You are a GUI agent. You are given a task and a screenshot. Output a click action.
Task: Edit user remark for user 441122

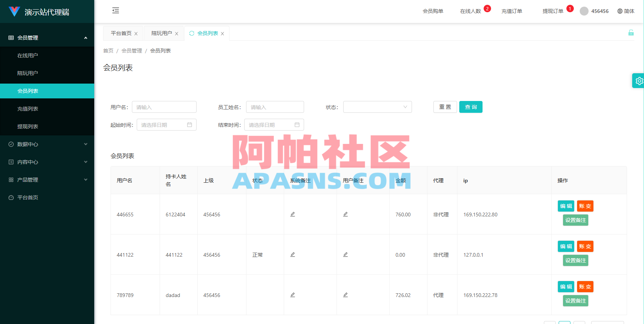click(x=345, y=254)
